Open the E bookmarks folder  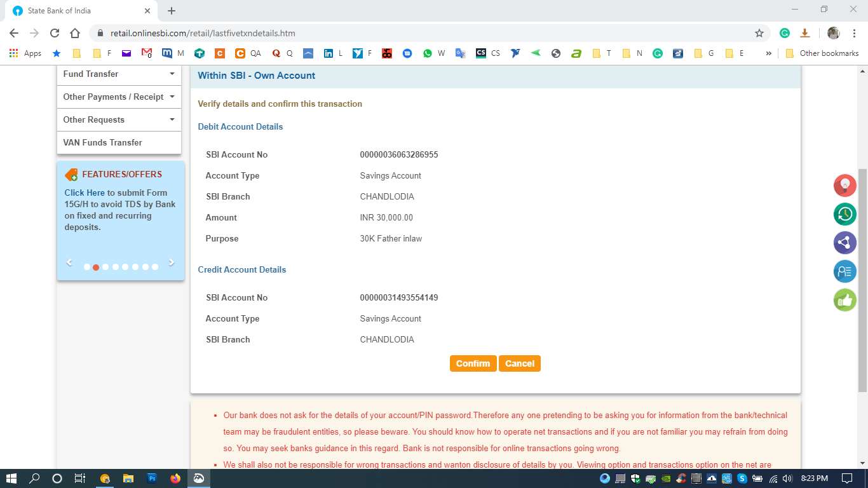tap(734, 53)
